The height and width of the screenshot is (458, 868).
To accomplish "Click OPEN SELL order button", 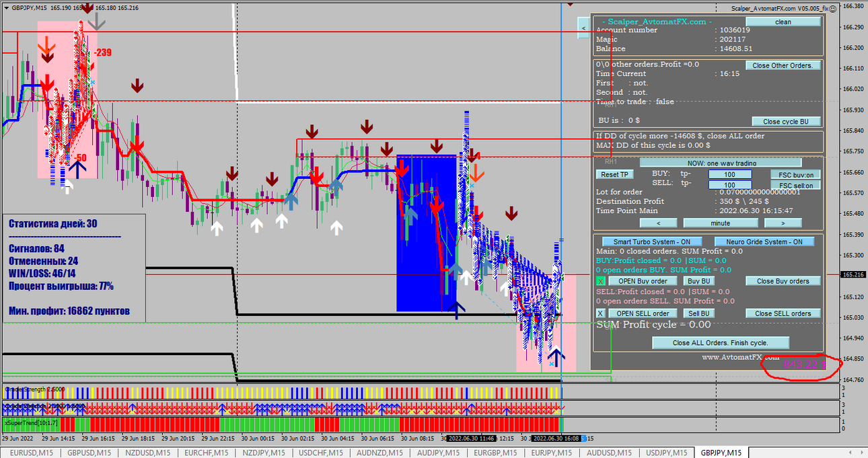I will pyautogui.click(x=643, y=313).
